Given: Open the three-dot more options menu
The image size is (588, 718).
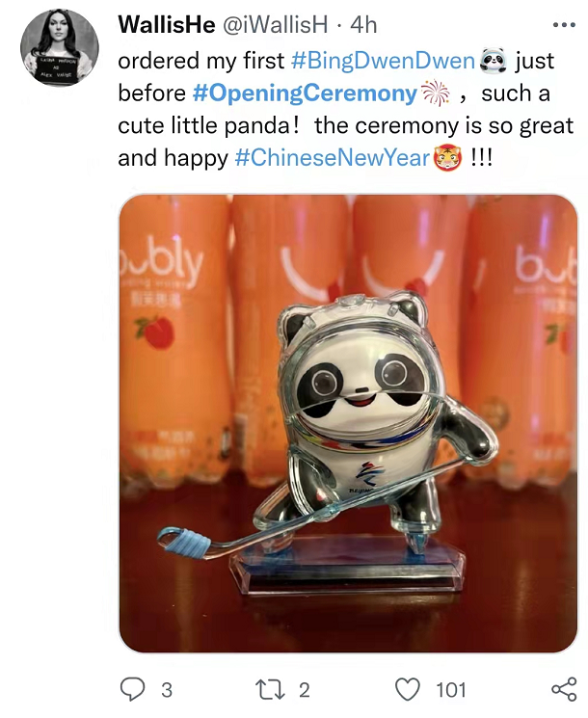Looking at the screenshot, I should coord(564,25).
